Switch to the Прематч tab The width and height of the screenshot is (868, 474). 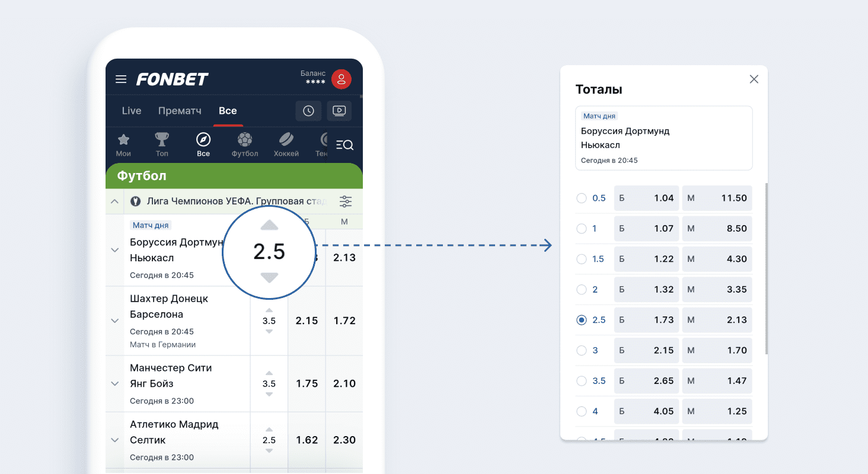click(180, 111)
